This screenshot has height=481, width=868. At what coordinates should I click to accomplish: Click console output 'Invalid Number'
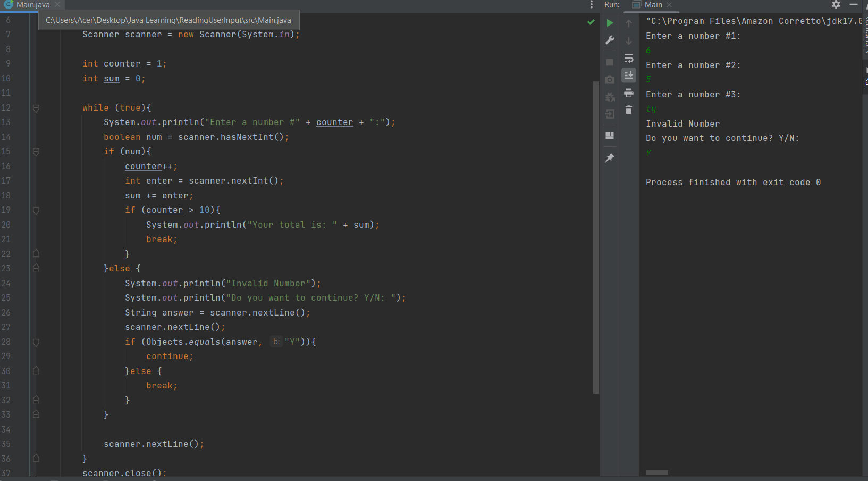tap(683, 124)
